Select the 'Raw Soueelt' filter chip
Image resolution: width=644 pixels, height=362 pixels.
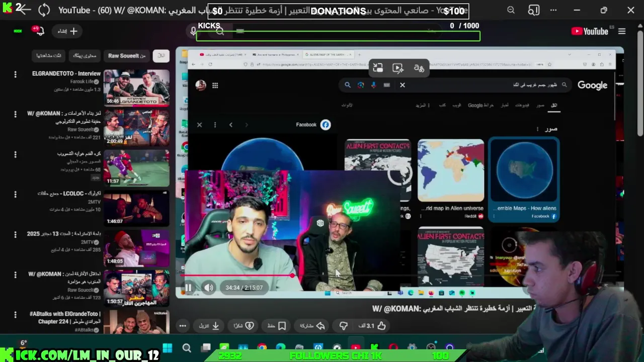pos(127,56)
